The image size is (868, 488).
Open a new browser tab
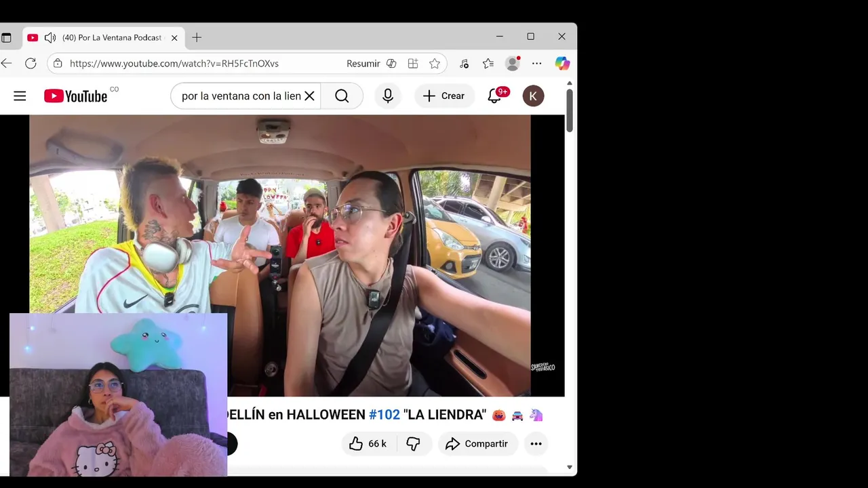(x=197, y=38)
